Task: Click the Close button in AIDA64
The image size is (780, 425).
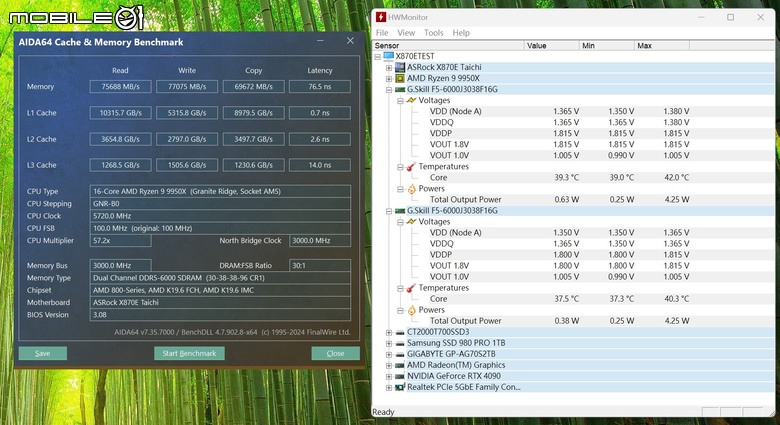Action: pos(335,353)
